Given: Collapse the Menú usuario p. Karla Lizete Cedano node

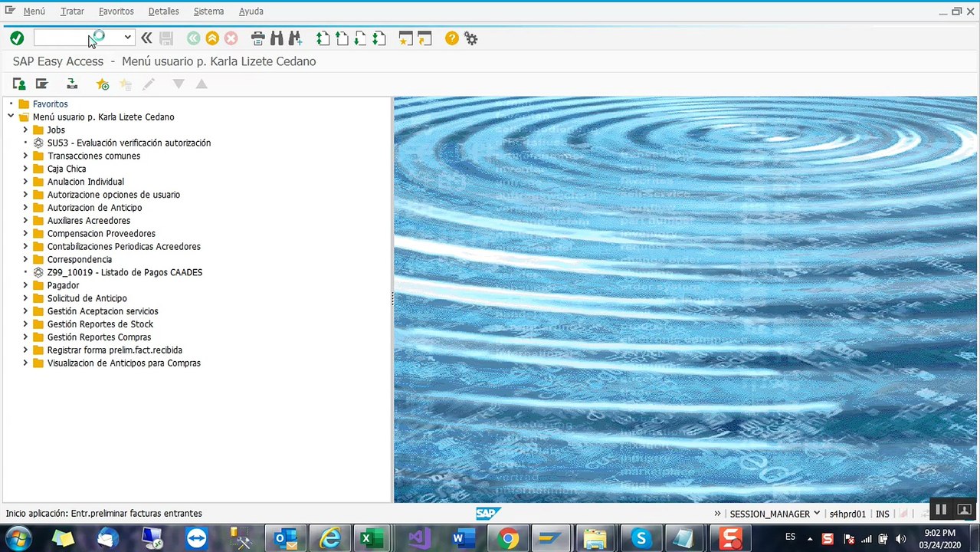Looking at the screenshot, I should pyautogui.click(x=11, y=117).
